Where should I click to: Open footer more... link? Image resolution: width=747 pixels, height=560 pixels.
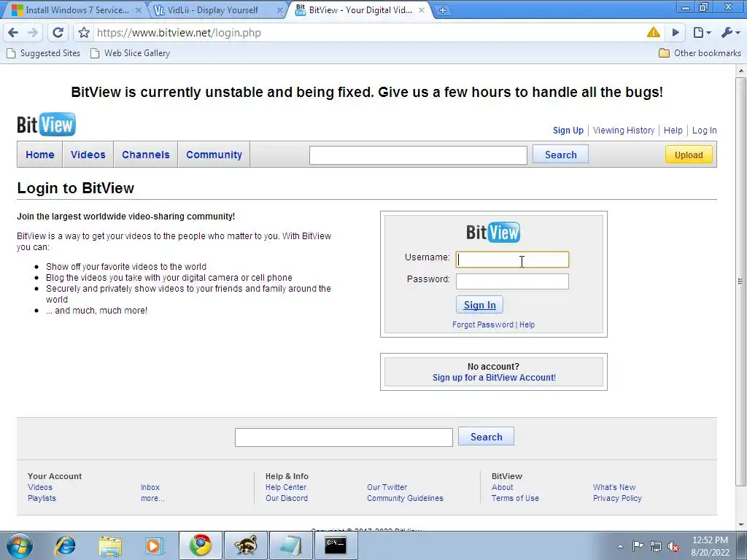[152, 498]
